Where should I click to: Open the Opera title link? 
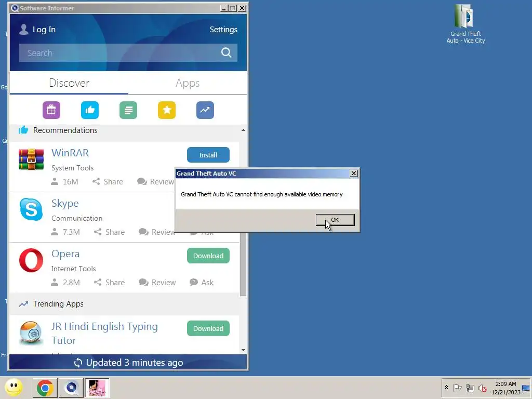pyautogui.click(x=65, y=254)
